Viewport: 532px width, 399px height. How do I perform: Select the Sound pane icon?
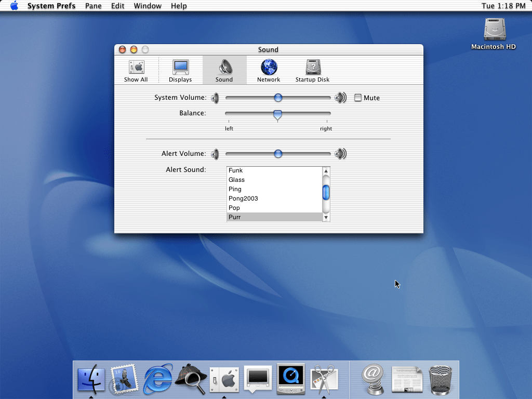pyautogui.click(x=224, y=71)
